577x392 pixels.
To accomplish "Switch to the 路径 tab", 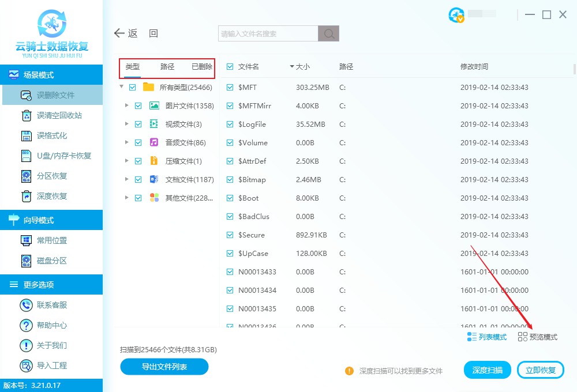I will coord(167,66).
